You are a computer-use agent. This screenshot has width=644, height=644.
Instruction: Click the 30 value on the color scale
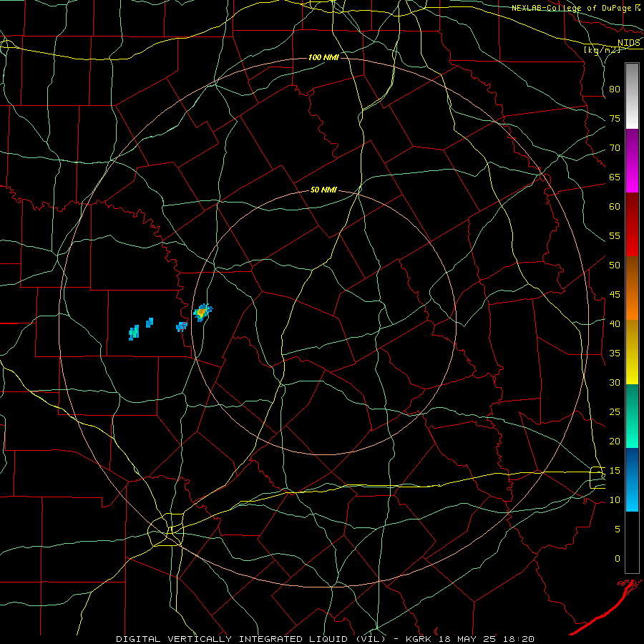click(x=615, y=383)
